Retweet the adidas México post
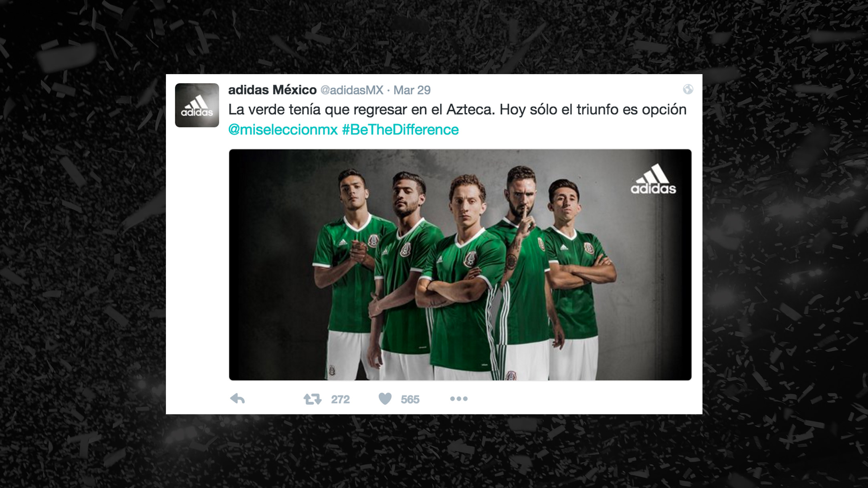This screenshot has width=868, height=488. [x=312, y=399]
